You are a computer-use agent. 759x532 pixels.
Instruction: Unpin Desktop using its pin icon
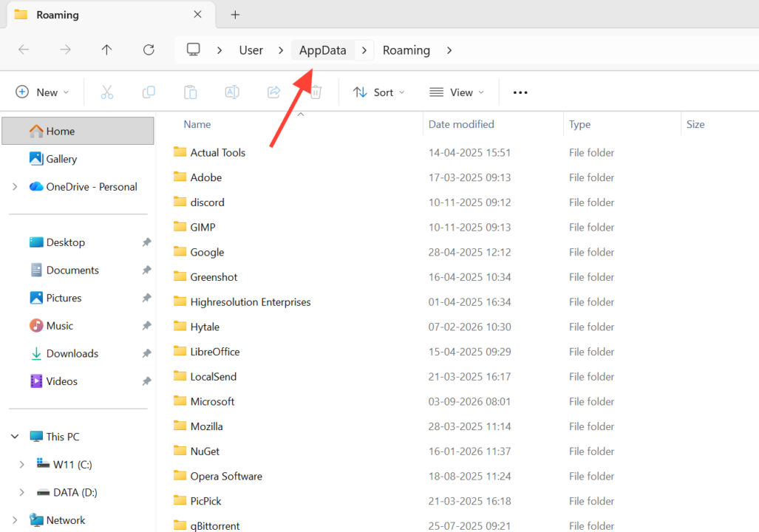[146, 242]
